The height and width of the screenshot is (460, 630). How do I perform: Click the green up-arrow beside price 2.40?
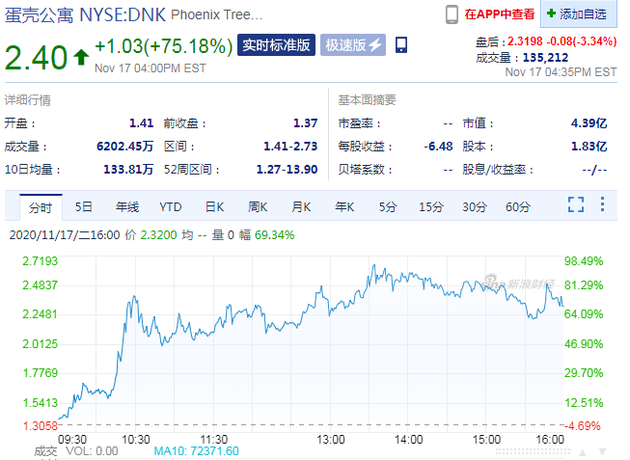[81, 57]
